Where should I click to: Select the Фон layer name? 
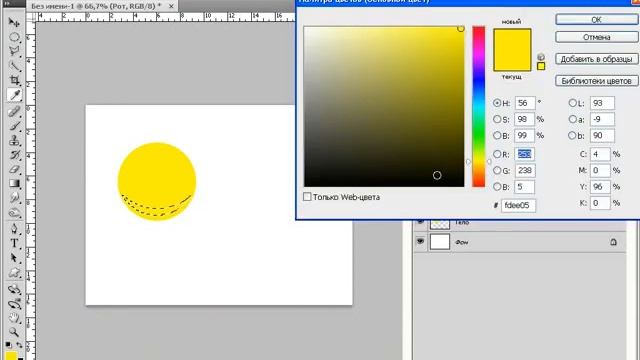coord(462,242)
